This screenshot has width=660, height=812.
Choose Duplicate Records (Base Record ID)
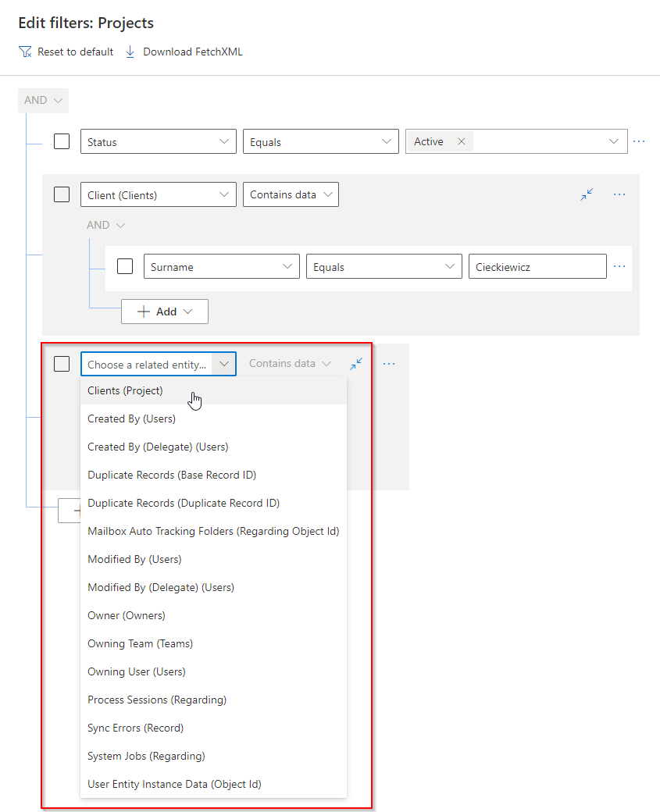click(x=213, y=475)
